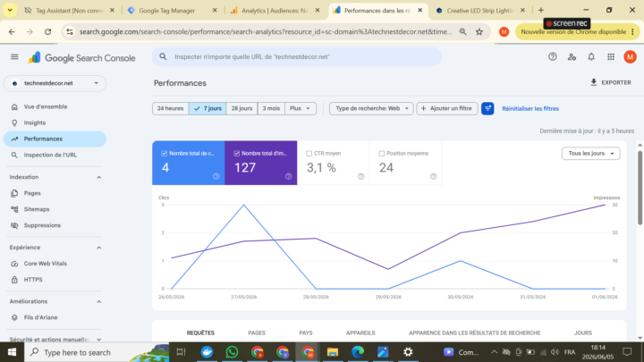Viewport: 644px width, 362px height.
Task: Open the Google account avatar
Action: coord(630,57)
